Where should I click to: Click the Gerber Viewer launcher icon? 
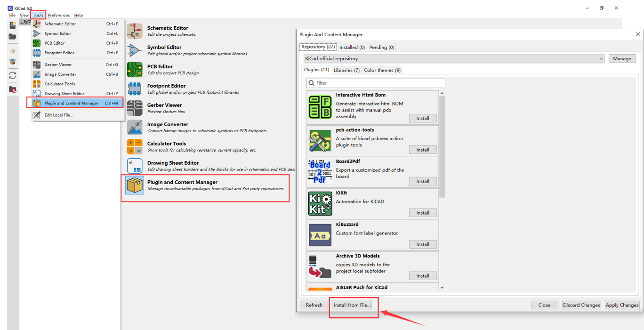pyautogui.click(x=135, y=108)
